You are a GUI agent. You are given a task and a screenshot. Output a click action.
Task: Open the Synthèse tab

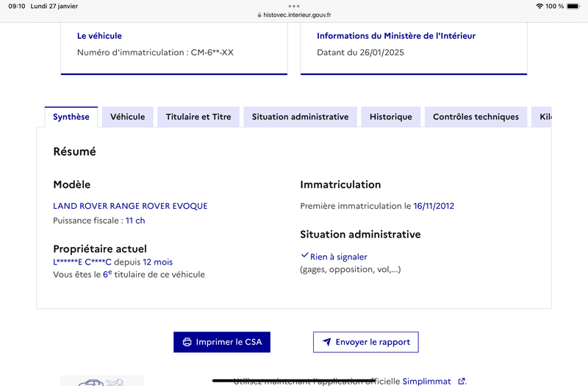point(71,117)
